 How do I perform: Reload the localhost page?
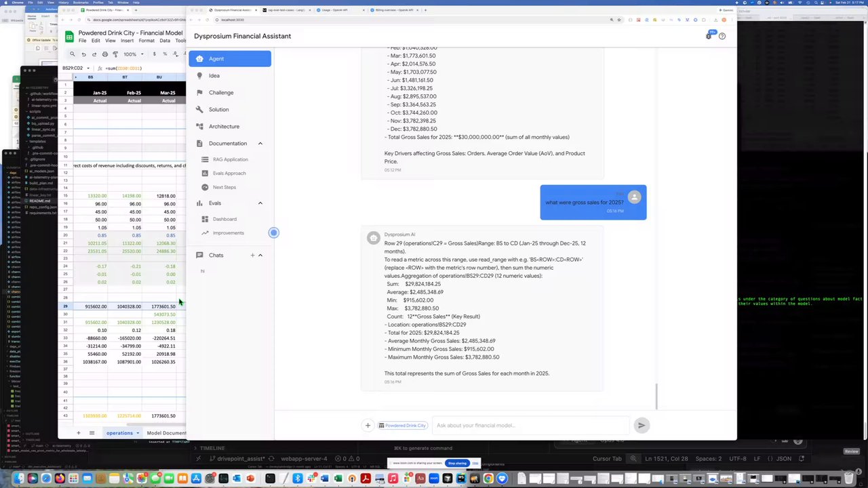point(208,20)
